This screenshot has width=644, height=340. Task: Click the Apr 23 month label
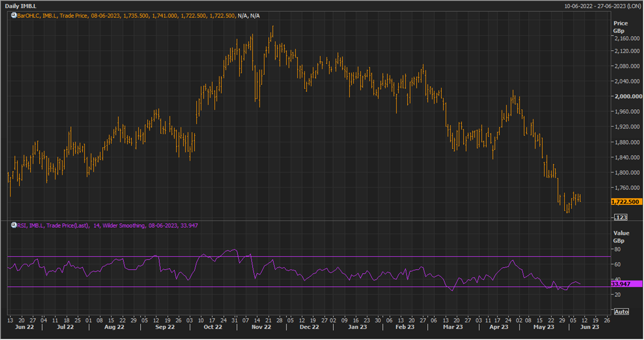click(499, 327)
